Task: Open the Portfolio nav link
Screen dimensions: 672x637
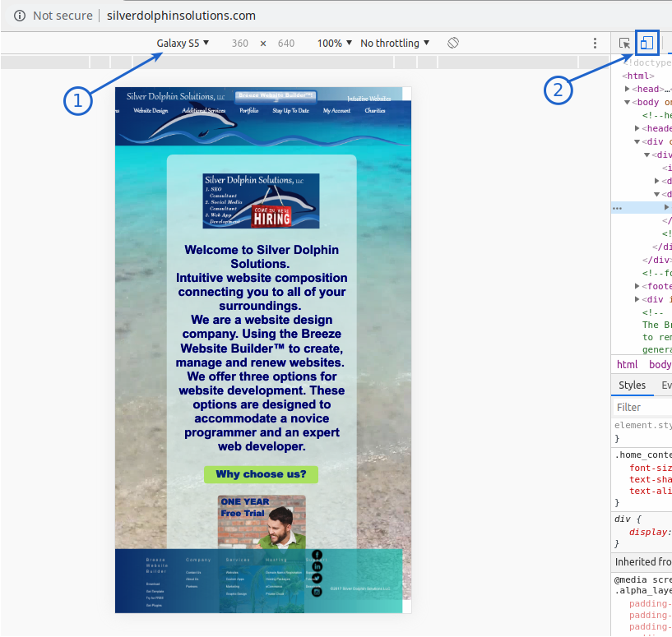Action: [x=249, y=110]
